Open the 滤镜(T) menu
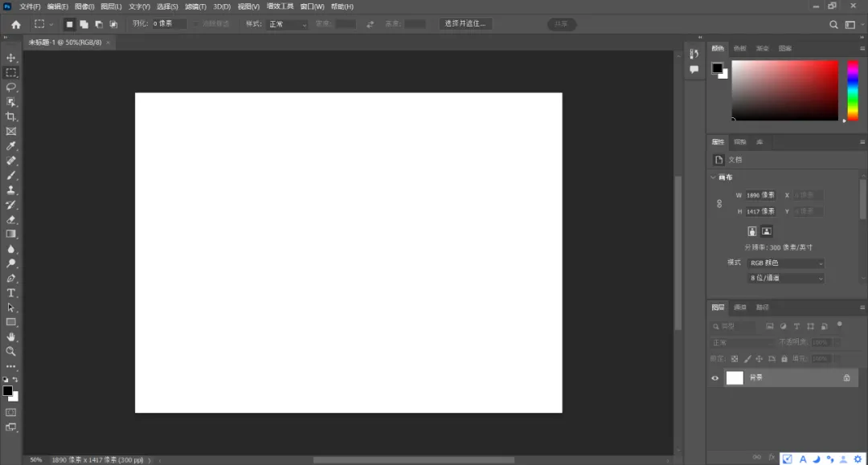868x465 pixels. 195,6
